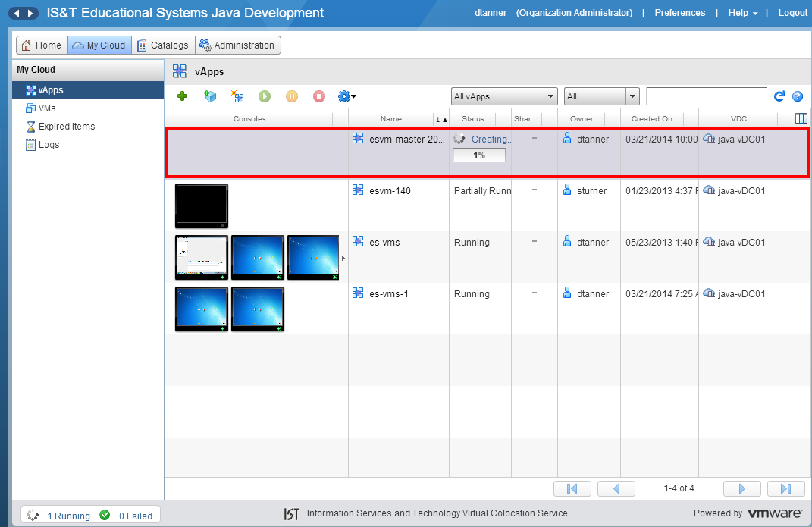Click Add vApp from Catalog icon

pos(210,96)
